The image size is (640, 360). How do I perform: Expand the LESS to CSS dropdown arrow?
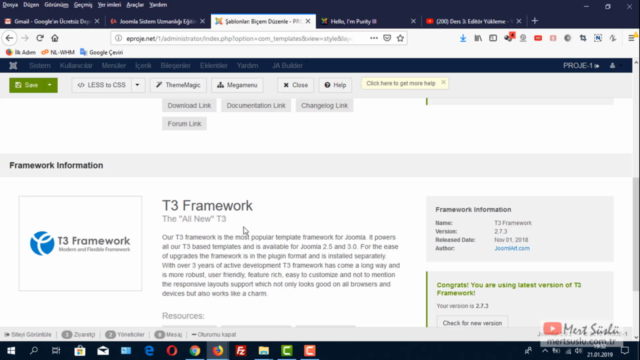[x=138, y=85]
